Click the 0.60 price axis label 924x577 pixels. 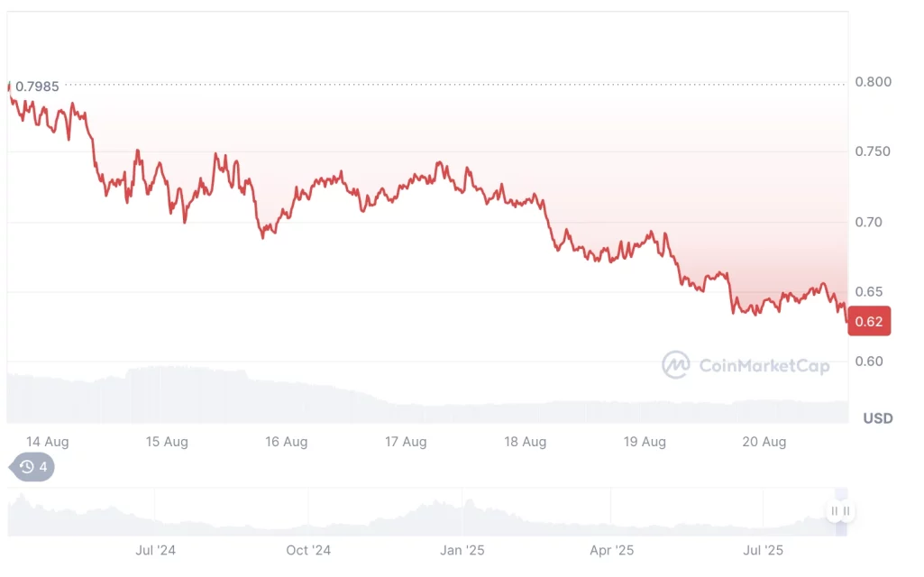pyautogui.click(x=869, y=362)
